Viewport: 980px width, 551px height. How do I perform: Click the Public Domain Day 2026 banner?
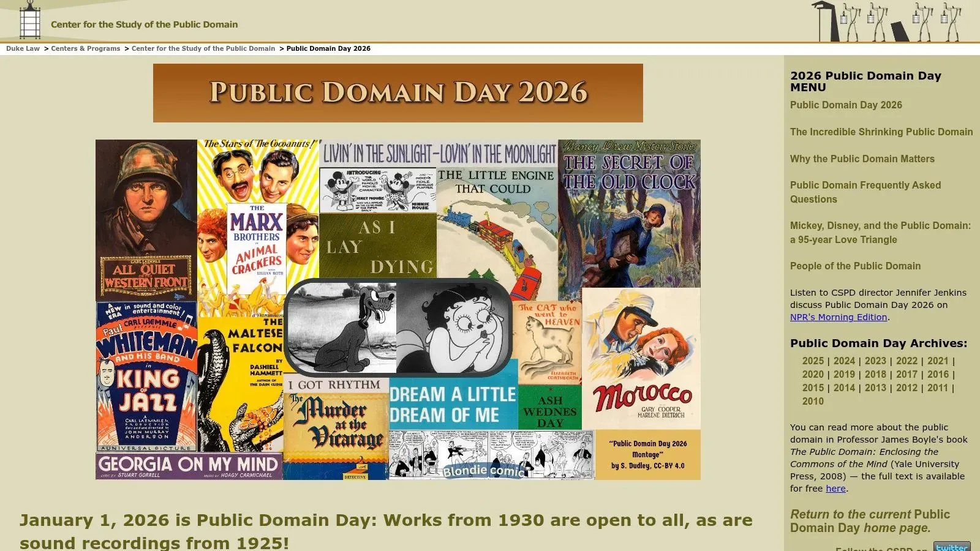398,93
